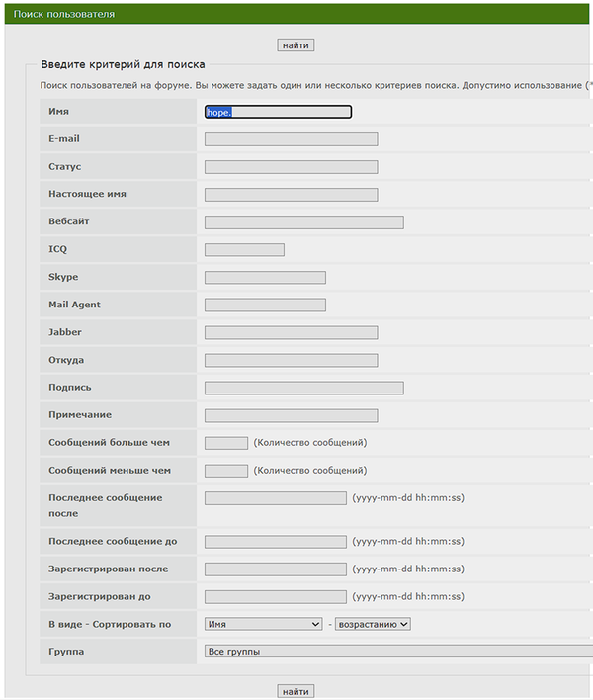Screen dimensions: 593x700
Task: Click the Последнее сообщение до date field
Action: [x=275, y=542]
